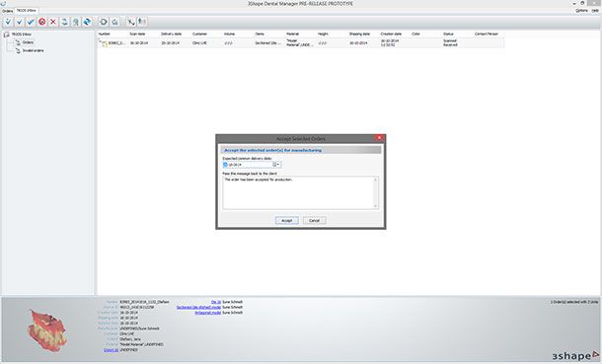Switch to the Orders tab
Screen dimensions: 602x364
pos(7,11)
